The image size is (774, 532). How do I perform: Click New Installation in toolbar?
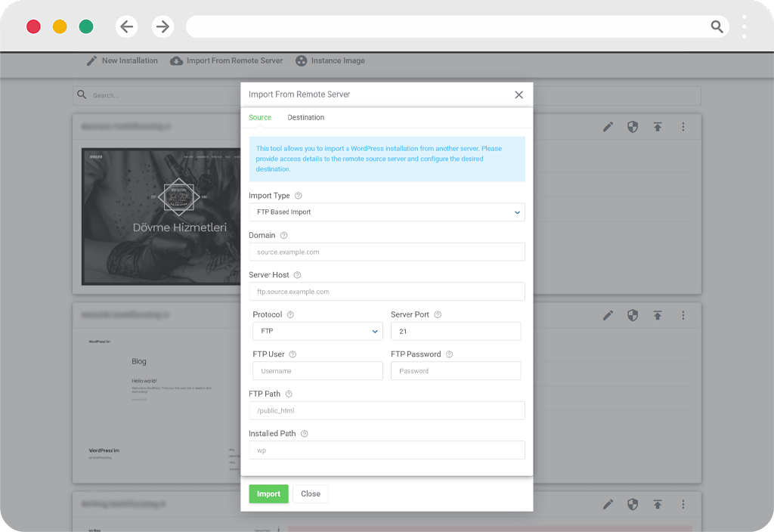tap(130, 60)
